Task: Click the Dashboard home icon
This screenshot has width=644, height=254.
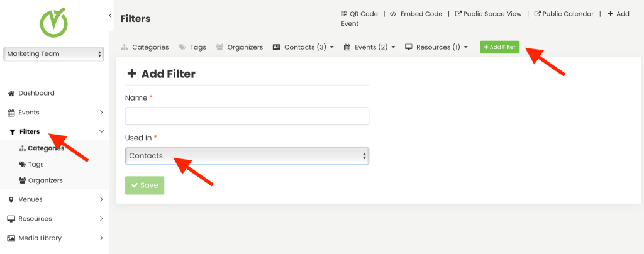Action: coord(11,93)
